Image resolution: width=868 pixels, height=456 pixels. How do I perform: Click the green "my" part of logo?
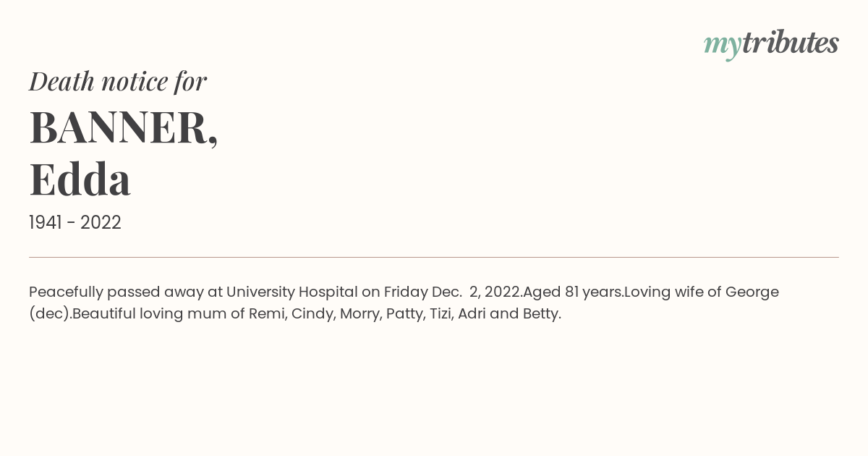723,46
